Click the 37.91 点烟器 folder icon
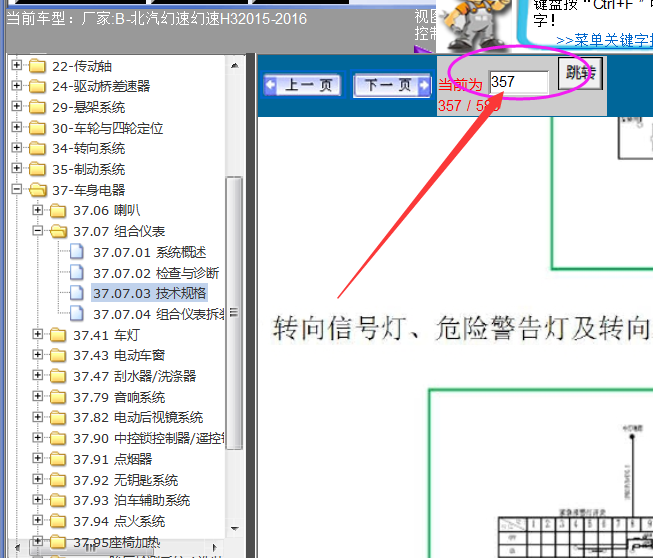The image size is (653, 558). [x=58, y=459]
